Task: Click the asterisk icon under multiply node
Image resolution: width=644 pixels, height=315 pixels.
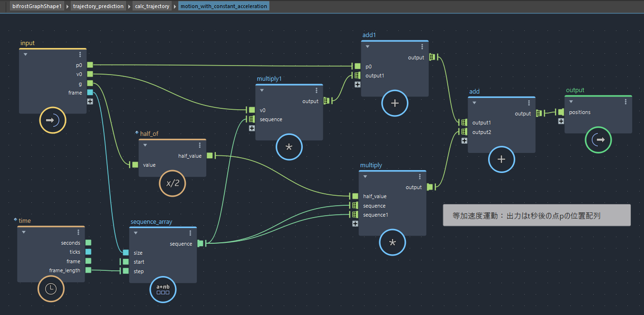Action: [x=393, y=242]
